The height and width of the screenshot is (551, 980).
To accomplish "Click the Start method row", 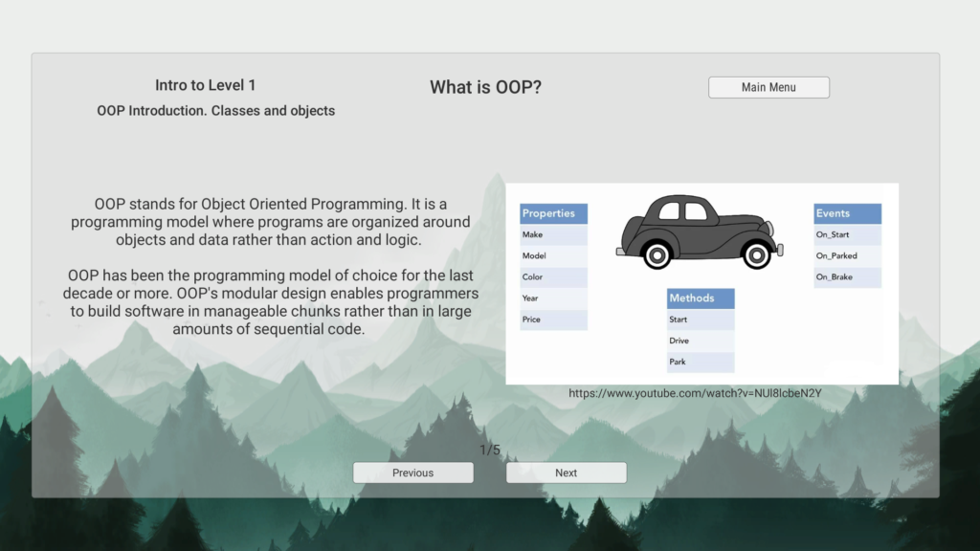I will 700,320.
